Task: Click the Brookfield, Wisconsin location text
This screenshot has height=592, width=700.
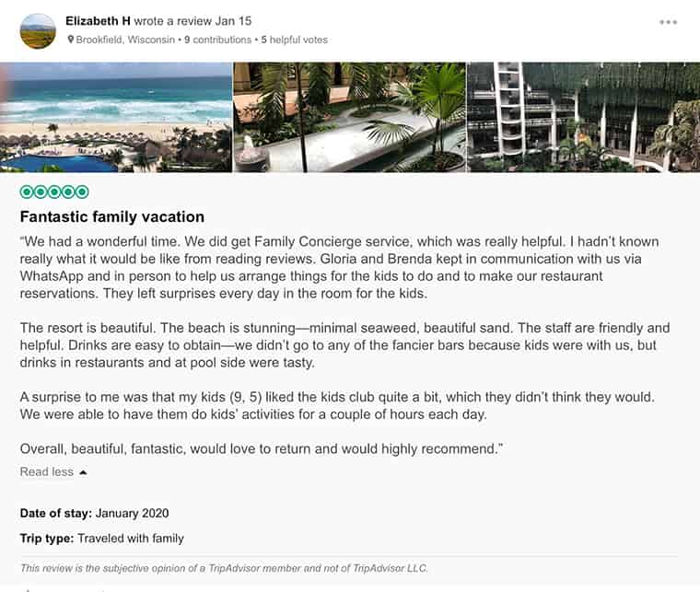Action: pyautogui.click(x=126, y=40)
